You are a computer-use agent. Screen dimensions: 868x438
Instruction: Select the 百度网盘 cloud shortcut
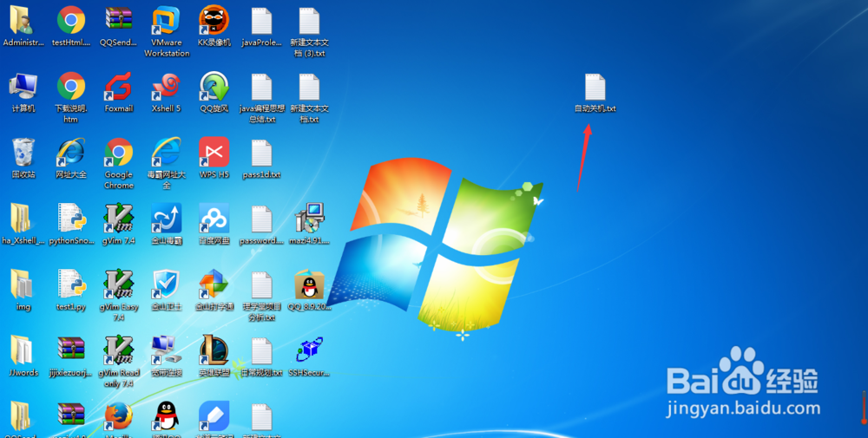click(x=214, y=225)
